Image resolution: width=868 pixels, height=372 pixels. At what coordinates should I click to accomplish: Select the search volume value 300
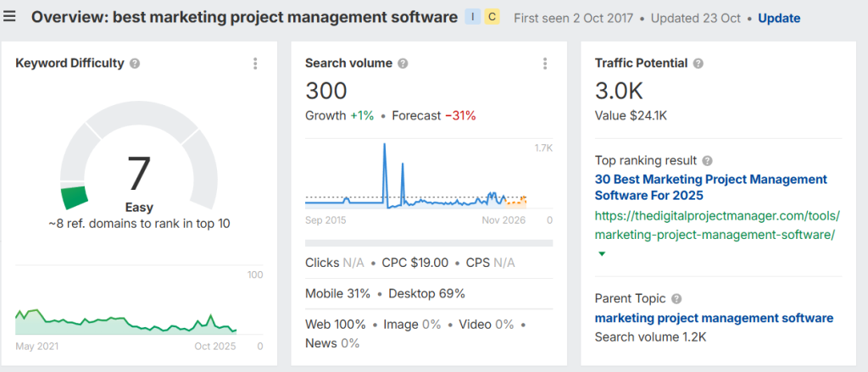[x=326, y=92]
